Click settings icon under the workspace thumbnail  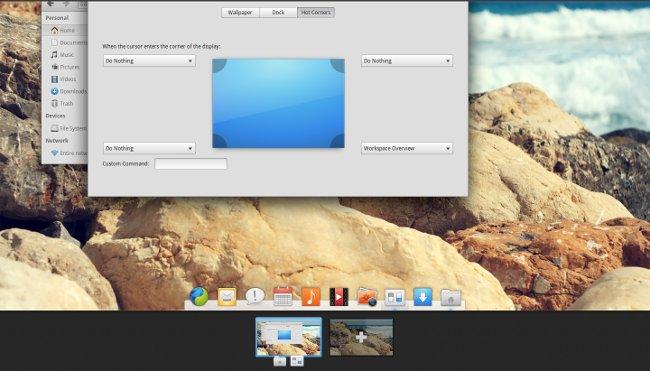point(297,361)
